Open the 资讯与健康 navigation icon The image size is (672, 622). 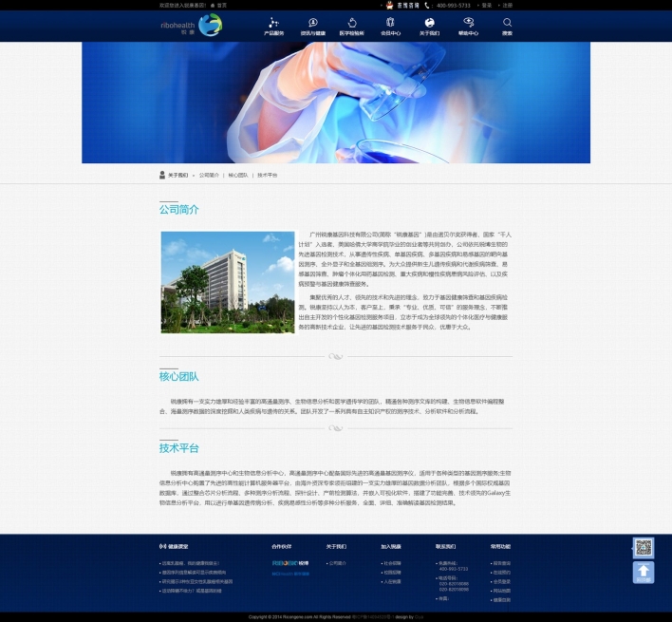[x=312, y=26]
